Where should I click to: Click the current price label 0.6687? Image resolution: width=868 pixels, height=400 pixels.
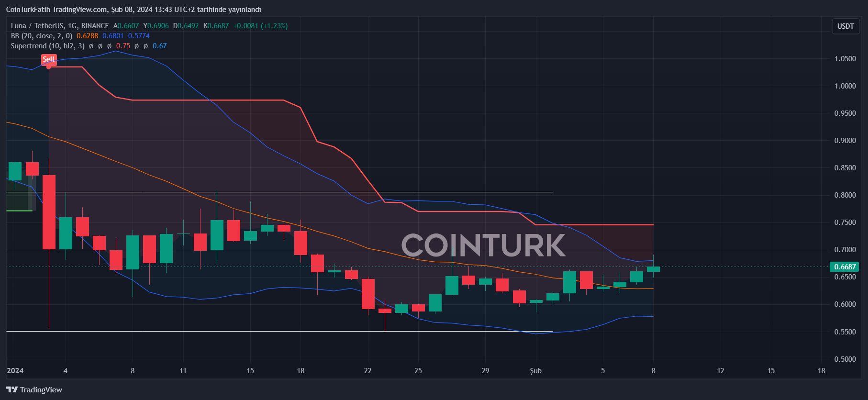tap(845, 267)
